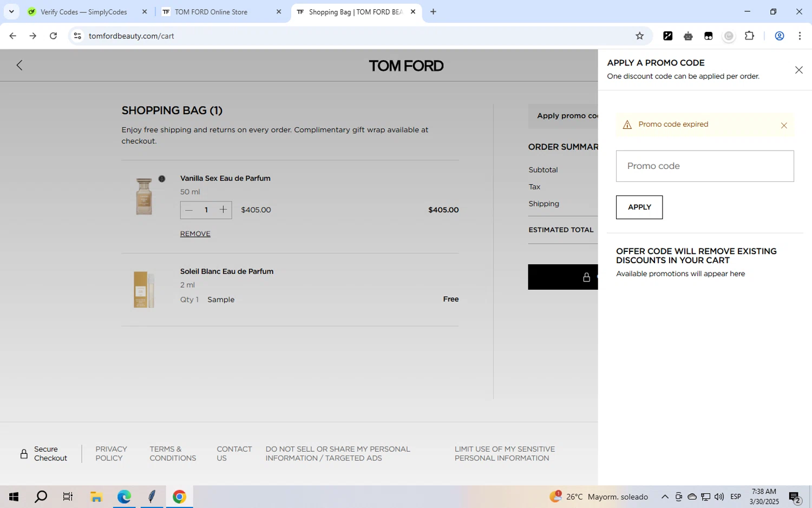Open the Vanilla Sex Eau de Parfum product link
812x508 pixels.
coord(225,178)
